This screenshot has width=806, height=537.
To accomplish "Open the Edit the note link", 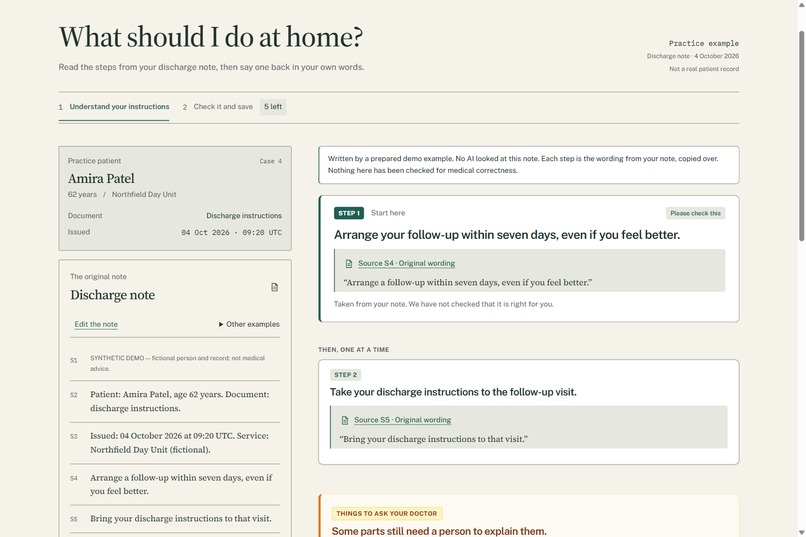I will [96, 324].
